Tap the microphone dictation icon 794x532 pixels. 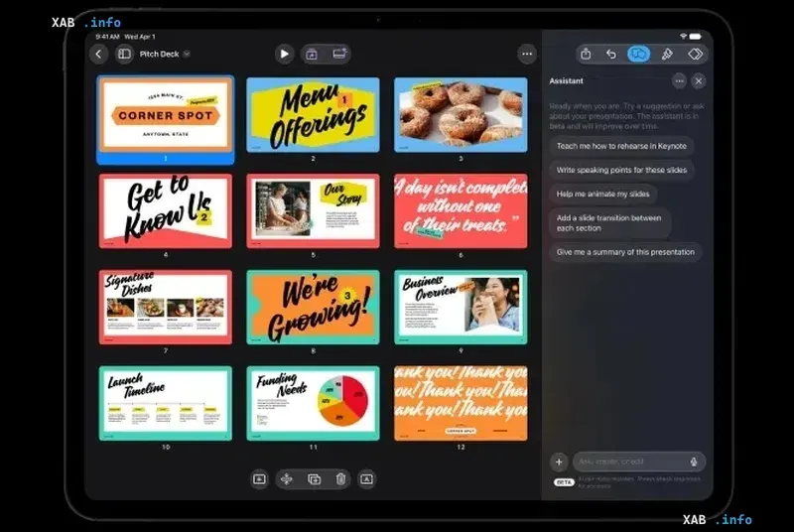pos(694,462)
